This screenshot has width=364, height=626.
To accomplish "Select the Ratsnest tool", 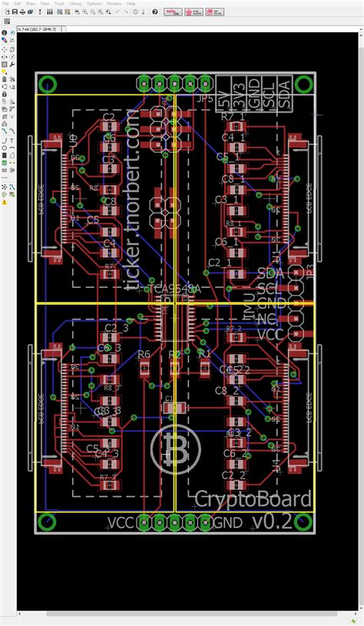I will [5, 187].
